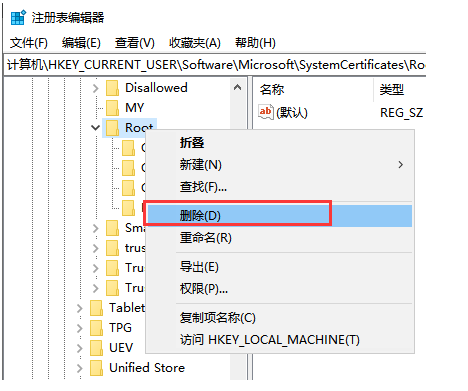The image size is (468, 391).
Task: Collapse the Root key chevron
Action: [x=96, y=128]
